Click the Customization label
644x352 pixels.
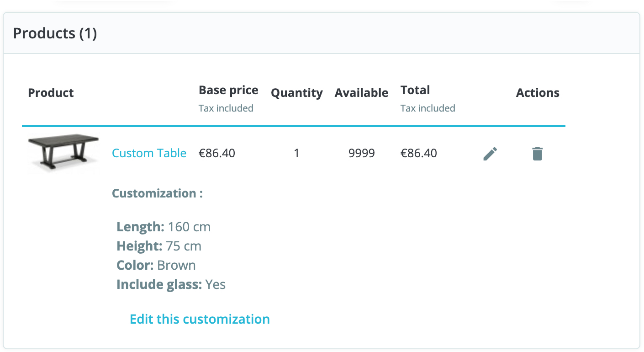[157, 193]
